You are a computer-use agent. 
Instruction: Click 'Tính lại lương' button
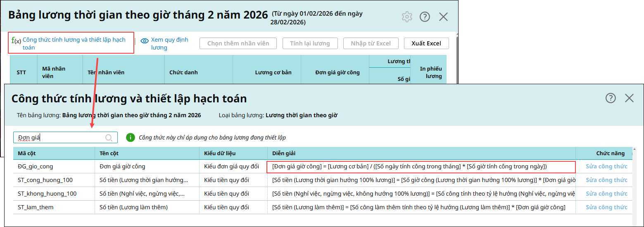pos(310,43)
